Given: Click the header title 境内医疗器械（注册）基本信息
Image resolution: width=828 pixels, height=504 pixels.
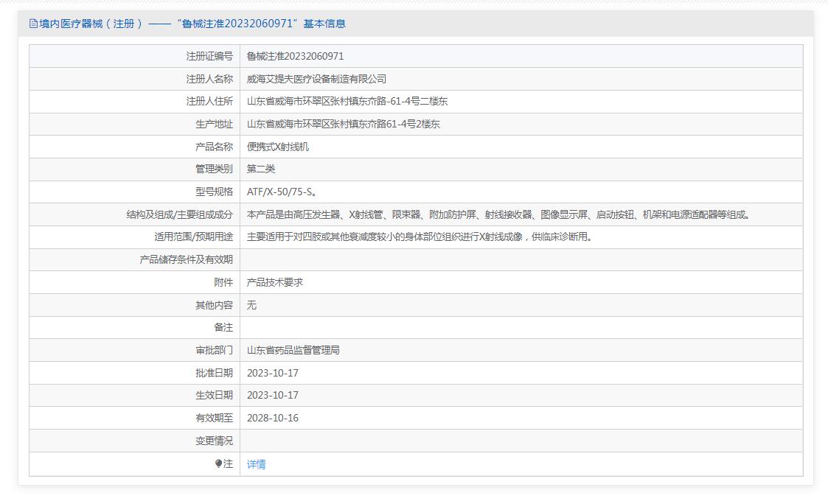Looking at the screenshot, I should click(x=192, y=24).
